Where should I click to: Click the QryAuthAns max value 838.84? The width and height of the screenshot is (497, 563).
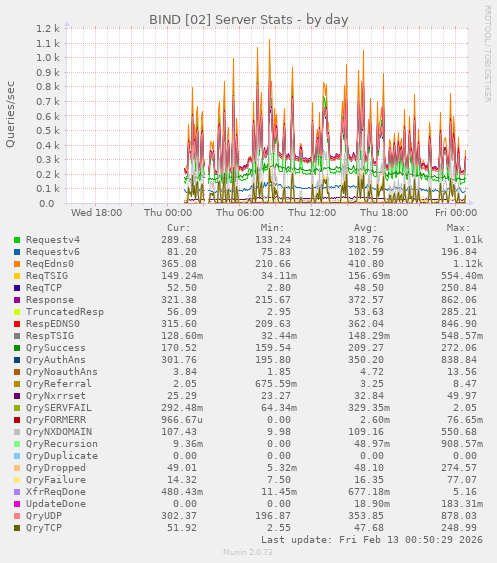(459, 360)
